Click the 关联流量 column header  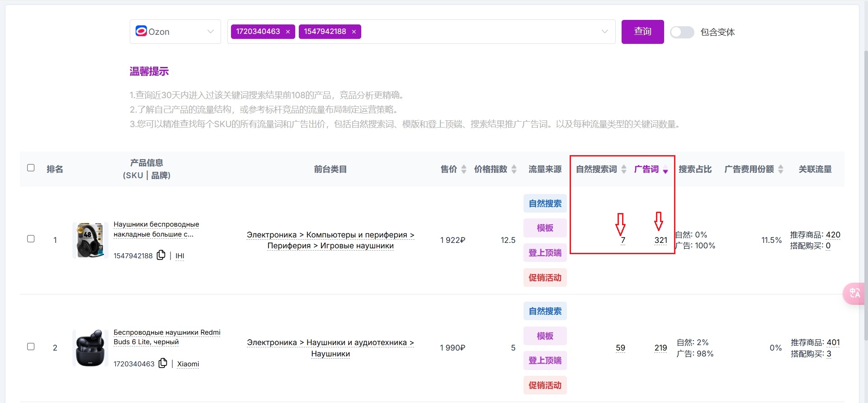(815, 169)
